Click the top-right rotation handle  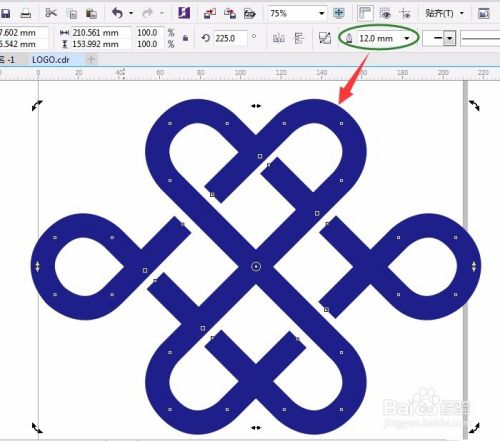pyautogui.click(x=474, y=105)
